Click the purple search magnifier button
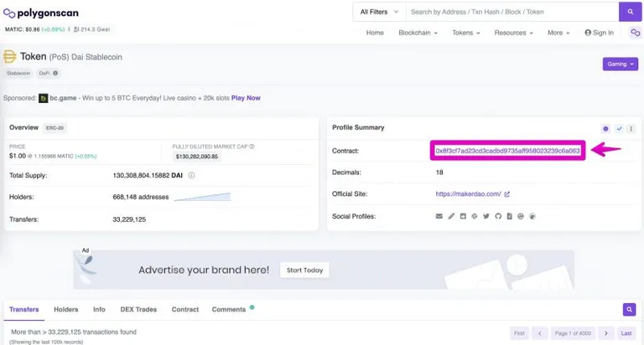 click(x=630, y=12)
